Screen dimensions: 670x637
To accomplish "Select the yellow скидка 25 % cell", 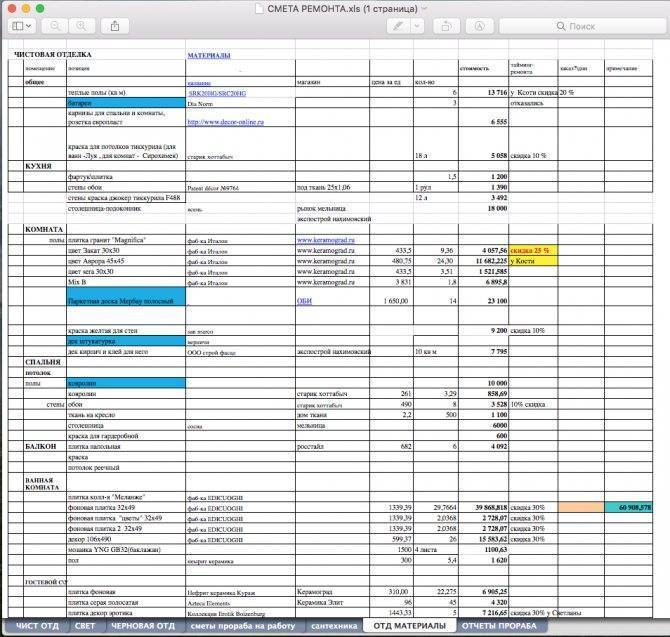I will point(533,250).
